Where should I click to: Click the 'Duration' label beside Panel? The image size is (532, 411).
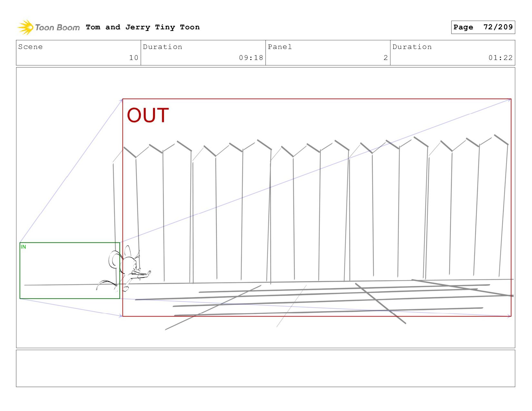point(412,47)
